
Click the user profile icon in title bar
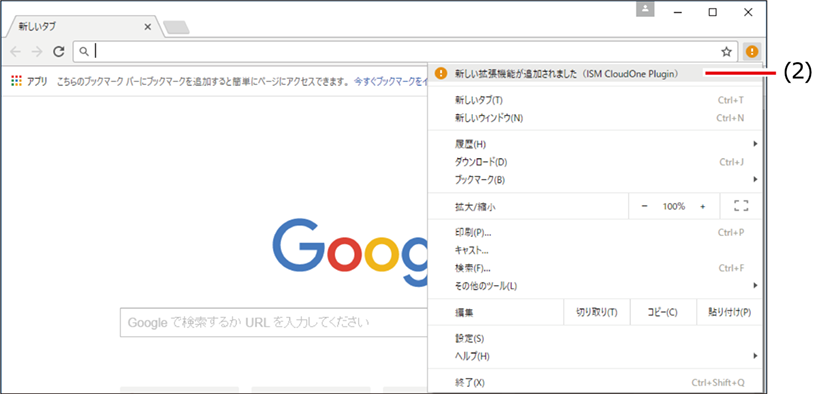(x=645, y=9)
